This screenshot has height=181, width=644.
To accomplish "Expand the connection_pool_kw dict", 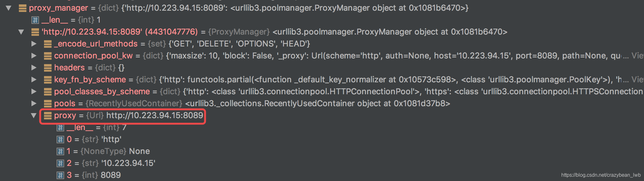I will click(34, 56).
